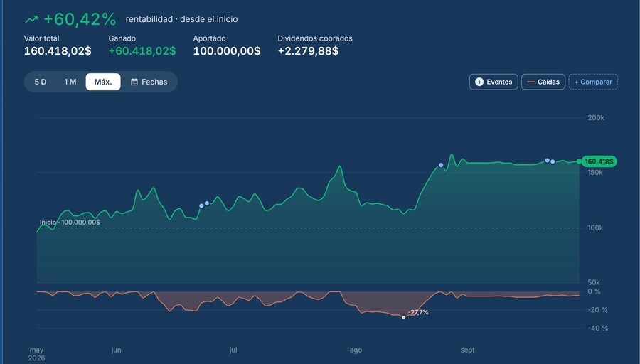This screenshot has height=364, width=640.
Task: Click the event marker dot before September
Action: click(x=441, y=165)
